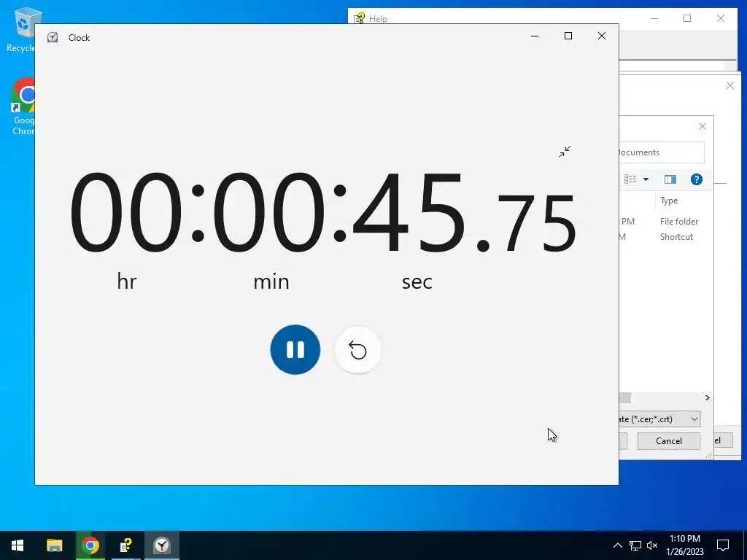747x560 pixels.
Task: Expand the view options dropdown arrow
Action: (x=646, y=179)
